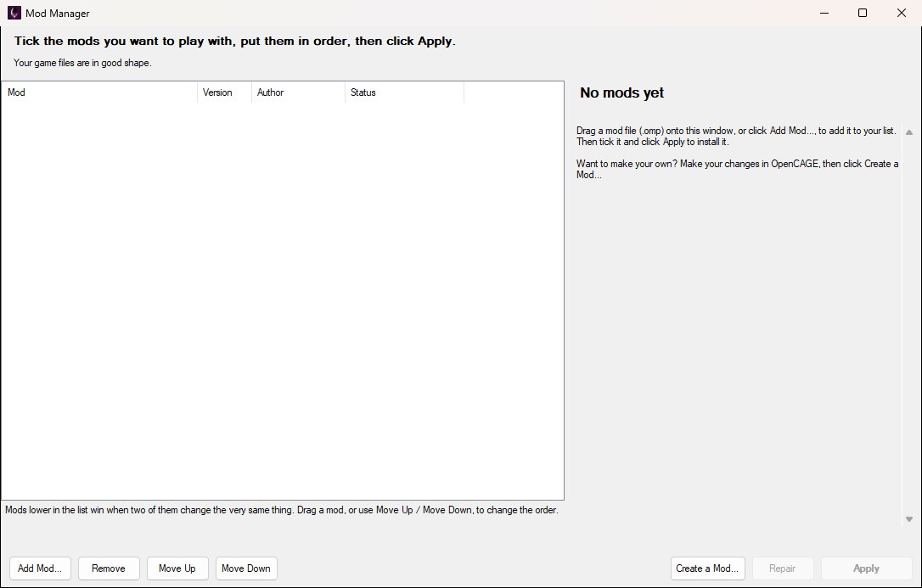Maximize the Mod Manager window

(863, 13)
